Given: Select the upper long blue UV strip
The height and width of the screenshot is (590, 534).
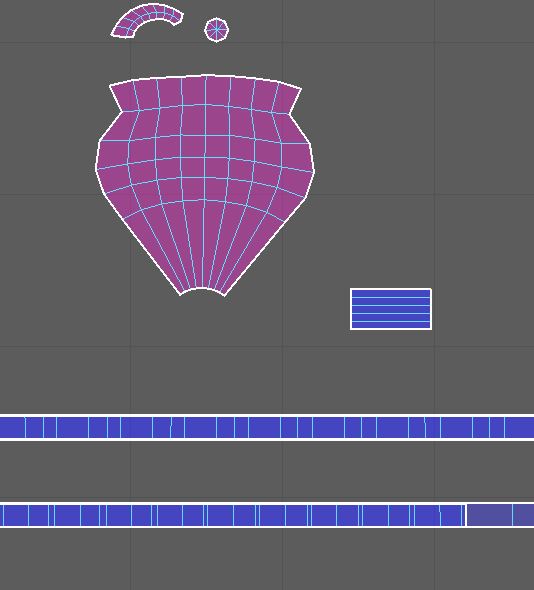Looking at the screenshot, I should tap(267, 427).
